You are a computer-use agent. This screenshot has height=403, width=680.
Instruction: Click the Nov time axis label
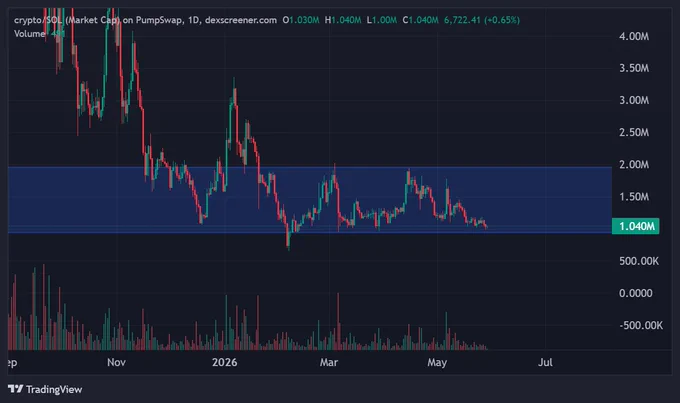pos(116,362)
